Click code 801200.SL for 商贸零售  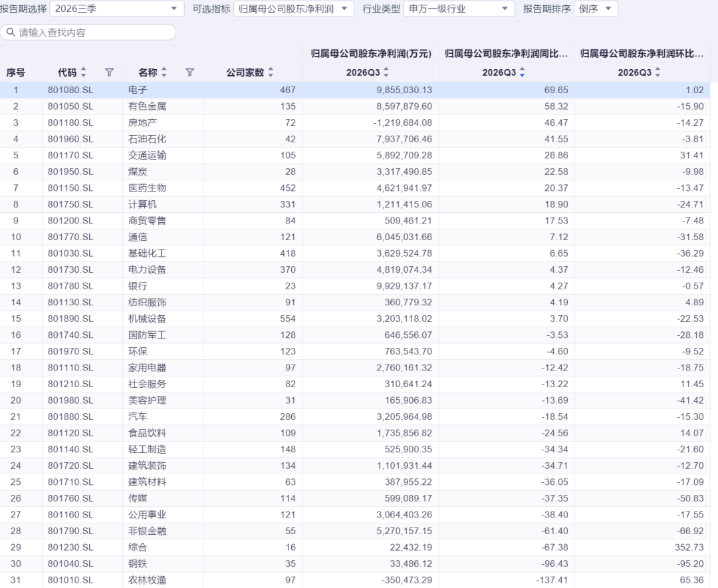tap(70, 220)
